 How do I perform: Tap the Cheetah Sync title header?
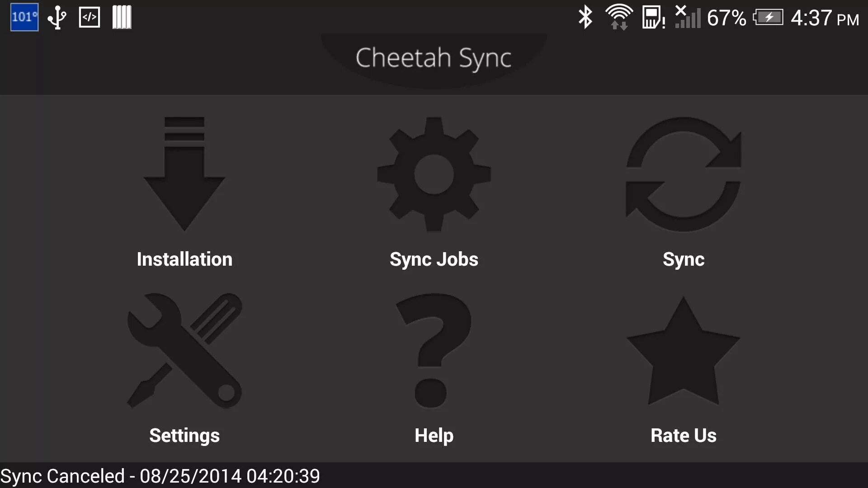tap(434, 58)
